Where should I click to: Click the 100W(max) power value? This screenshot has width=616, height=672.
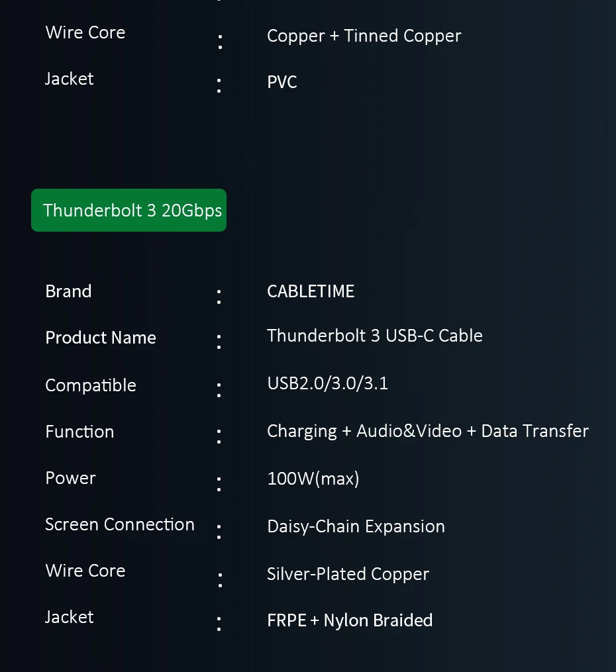(x=313, y=479)
